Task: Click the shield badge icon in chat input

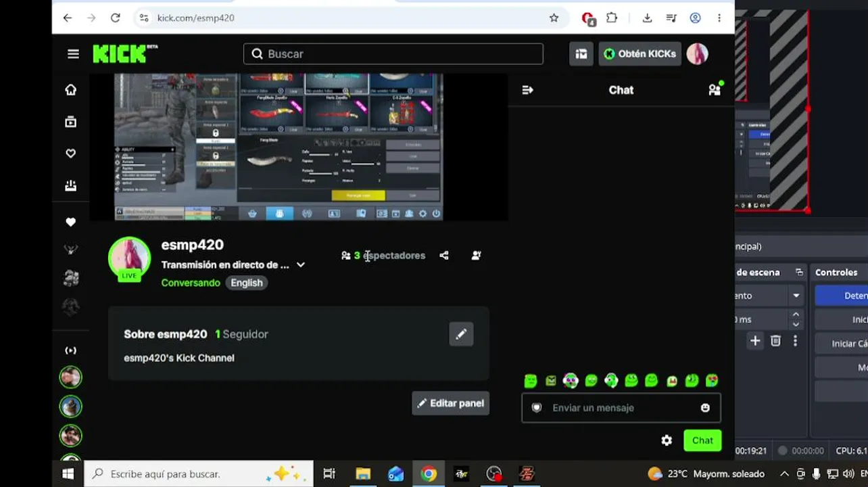Action: click(x=537, y=408)
